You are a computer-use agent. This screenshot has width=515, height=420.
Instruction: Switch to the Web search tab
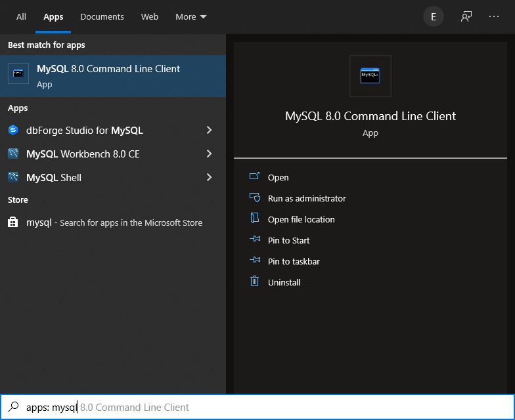click(x=150, y=17)
